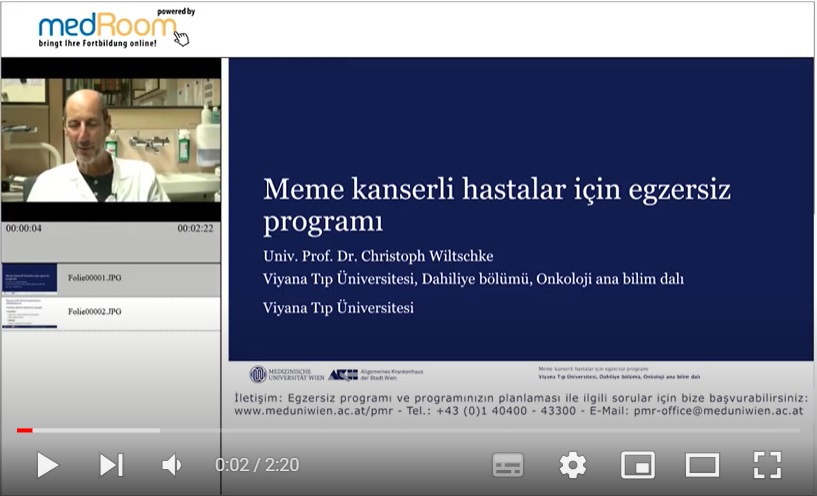Image resolution: width=817 pixels, height=496 pixels.
Task: Mute the video using the speaker icon
Action: tap(172, 464)
